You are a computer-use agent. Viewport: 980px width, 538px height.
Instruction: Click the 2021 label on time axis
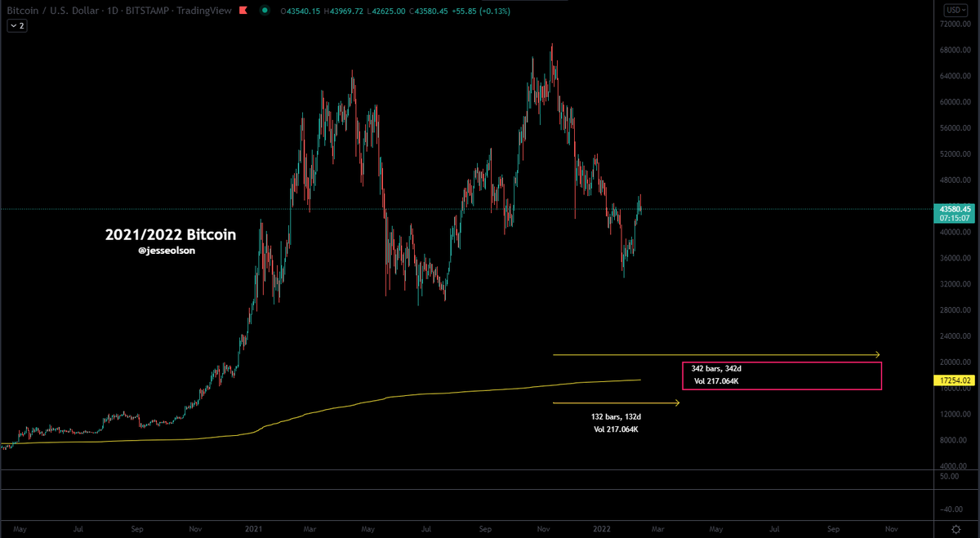tap(254, 529)
